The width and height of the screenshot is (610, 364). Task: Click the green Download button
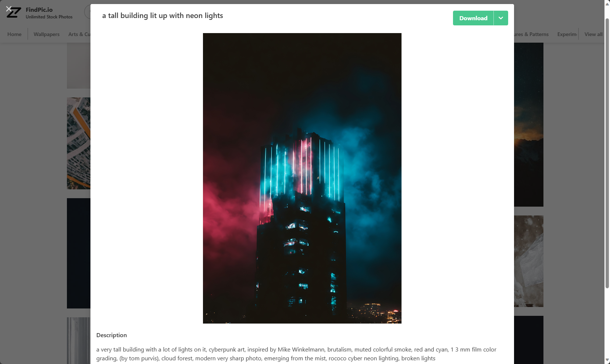[x=473, y=18]
